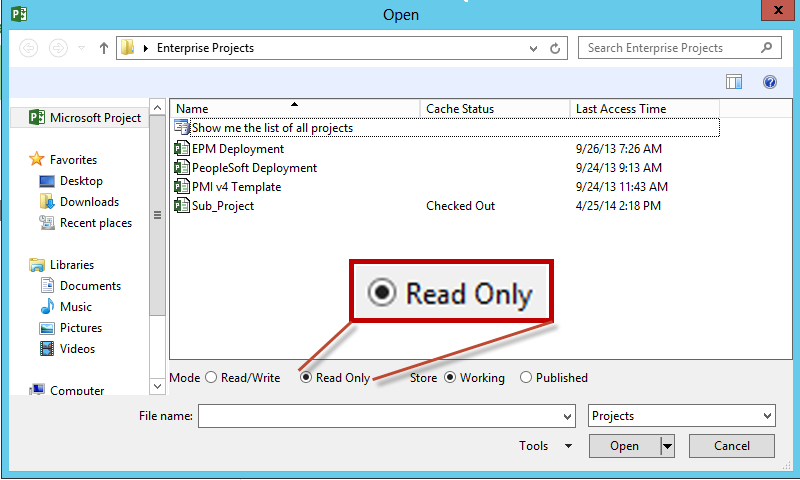Open the Help icon
Image resolution: width=800 pixels, height=480 pixels.
(770, 82)
